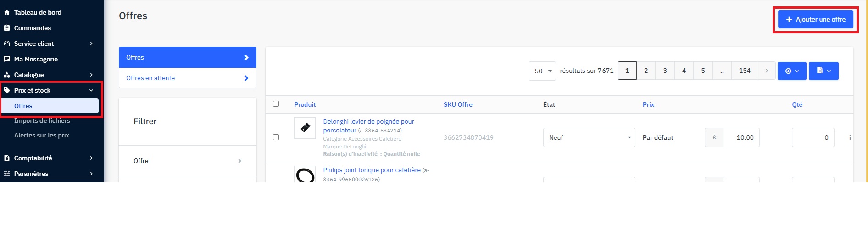Screen dimensions: 868x235
Task: Click the Delonghi levier product thumbnail
Action: (305, 128)
